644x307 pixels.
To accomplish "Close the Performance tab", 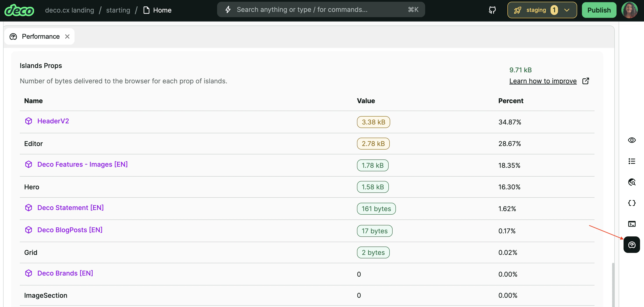I will pos(67,37).
